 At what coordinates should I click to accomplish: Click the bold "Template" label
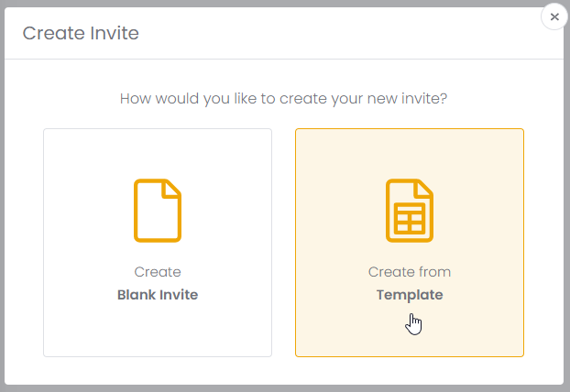[x=410, y=295]
